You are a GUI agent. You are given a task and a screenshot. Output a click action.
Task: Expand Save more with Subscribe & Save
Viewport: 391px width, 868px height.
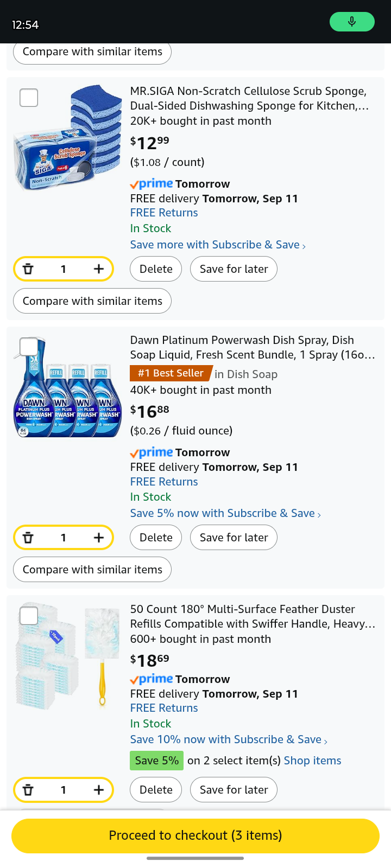[218, 245]
